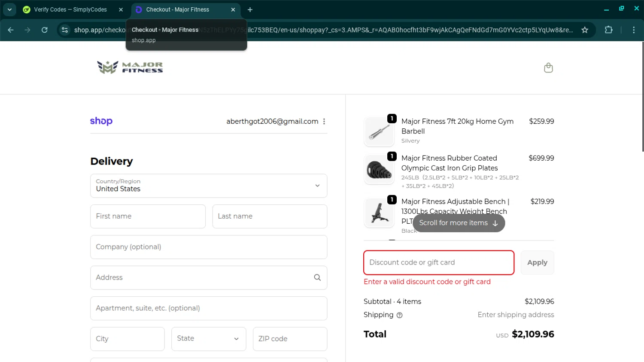The height and width of the screenshot is (362, 644).
Task: Click the Major Fitness logo
Action: [x=130, y=67]
